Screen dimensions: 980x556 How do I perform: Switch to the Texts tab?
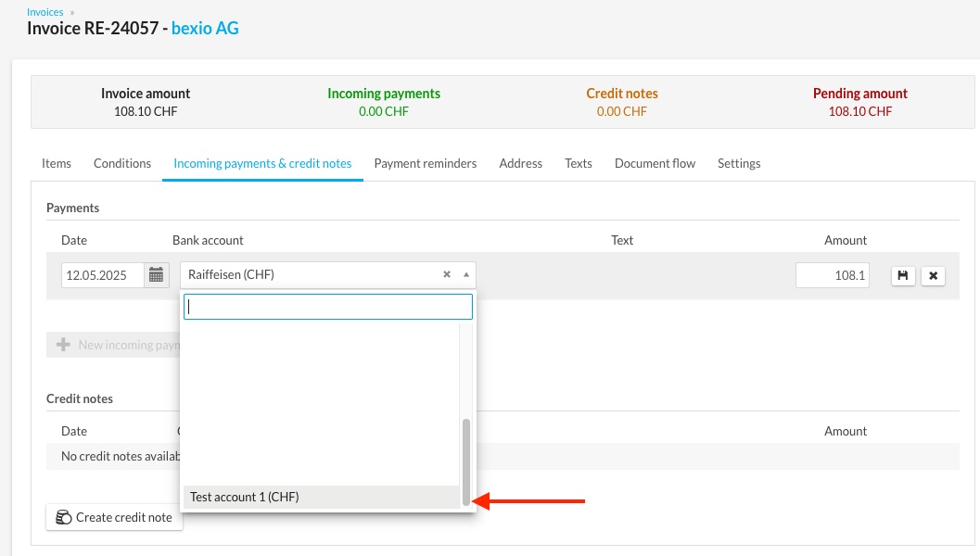point(579,163)
